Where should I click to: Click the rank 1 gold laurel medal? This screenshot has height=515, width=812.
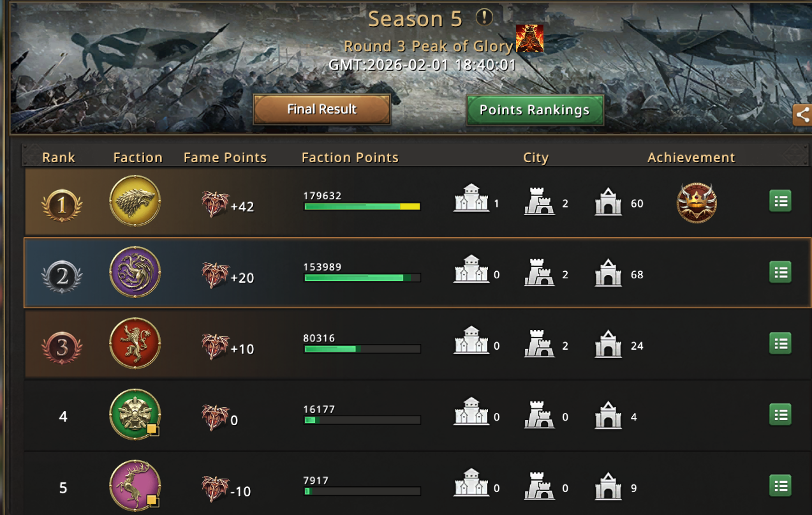coord(62,205)
